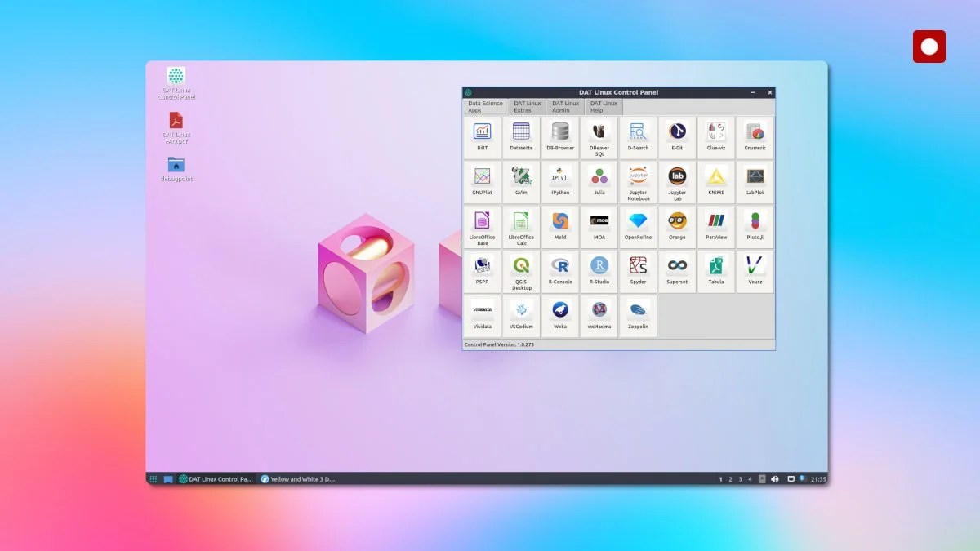Launch Jupyter Lab
980x551 pixels.
tap(677, 182)
